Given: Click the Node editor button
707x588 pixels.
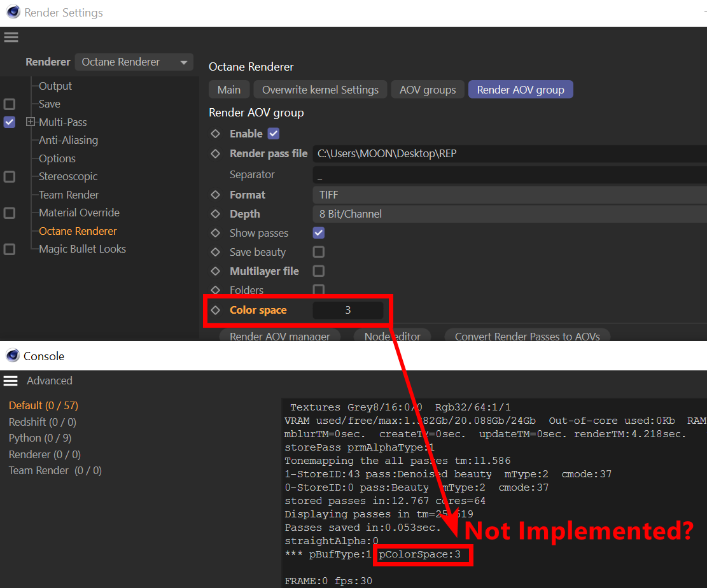Looking at the screenshot, I should pos(392,335).
